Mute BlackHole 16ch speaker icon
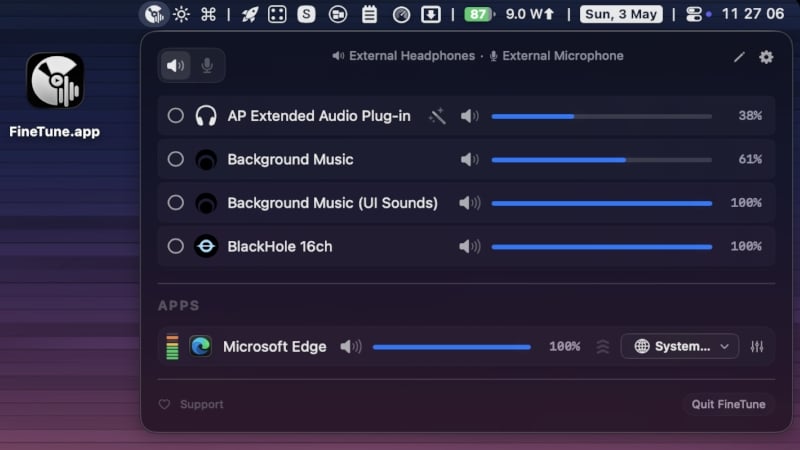 point(469,246)
